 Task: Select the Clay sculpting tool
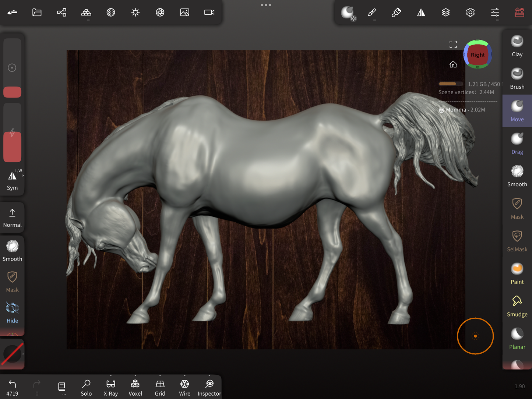pos(517,46)
